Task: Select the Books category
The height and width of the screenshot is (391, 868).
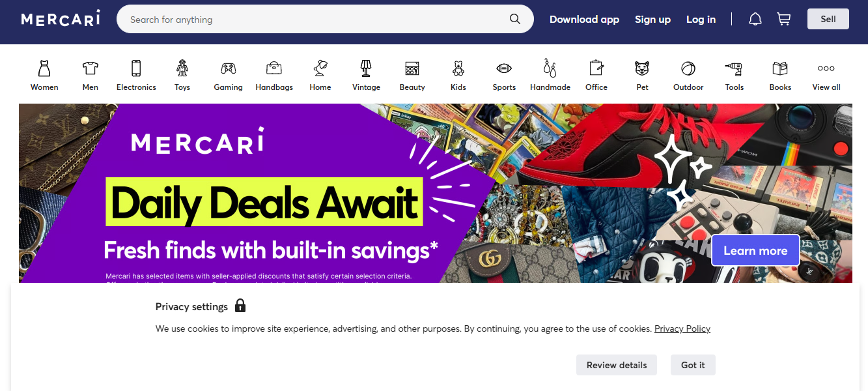Action: [780, 76]
